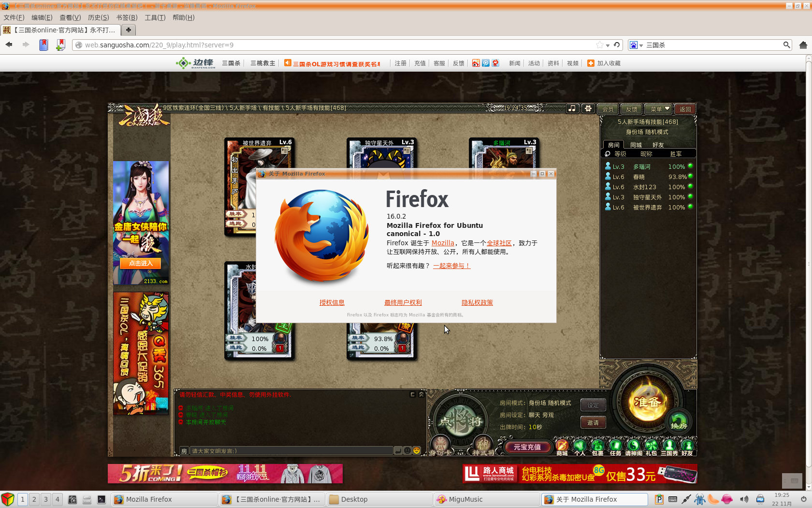Open the chat emoji smiley picker
The height and width of the screenshot is (508, 812).
pyautogui.click(x=417, y=450)
